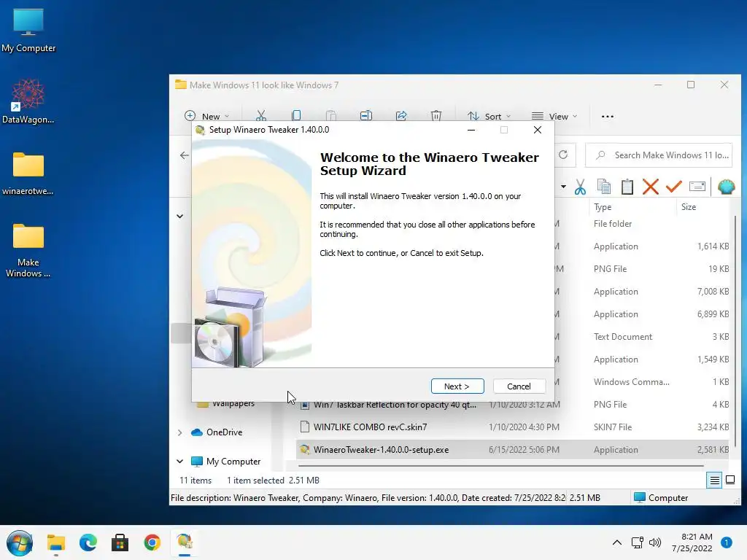This screenshot has width=747, height=560.
Task: Open the Start orb button
Action: point(20,542)
